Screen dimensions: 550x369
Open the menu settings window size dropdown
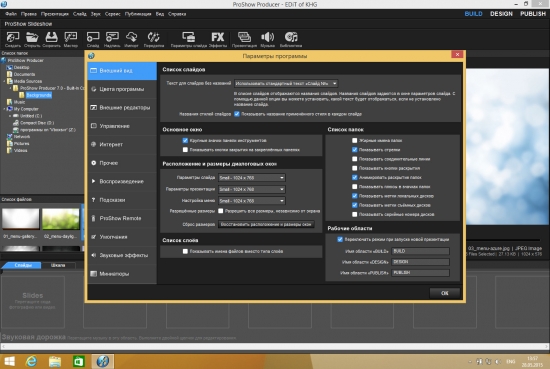251,201
